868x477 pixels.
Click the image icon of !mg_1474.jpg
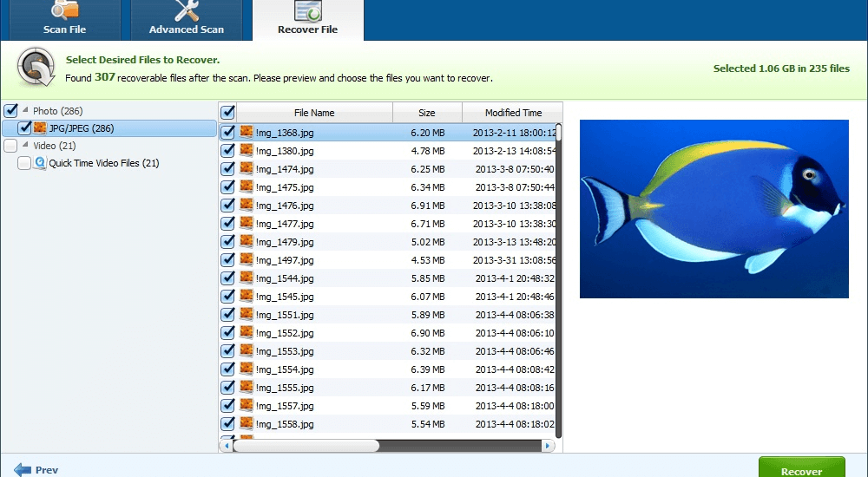pos(247,169)
